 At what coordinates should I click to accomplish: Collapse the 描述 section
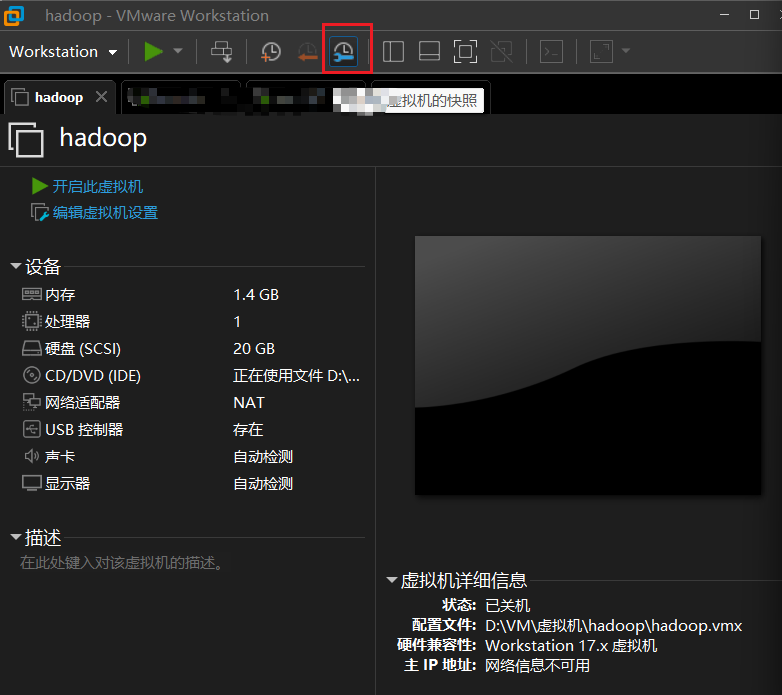(x=16, y=537)
